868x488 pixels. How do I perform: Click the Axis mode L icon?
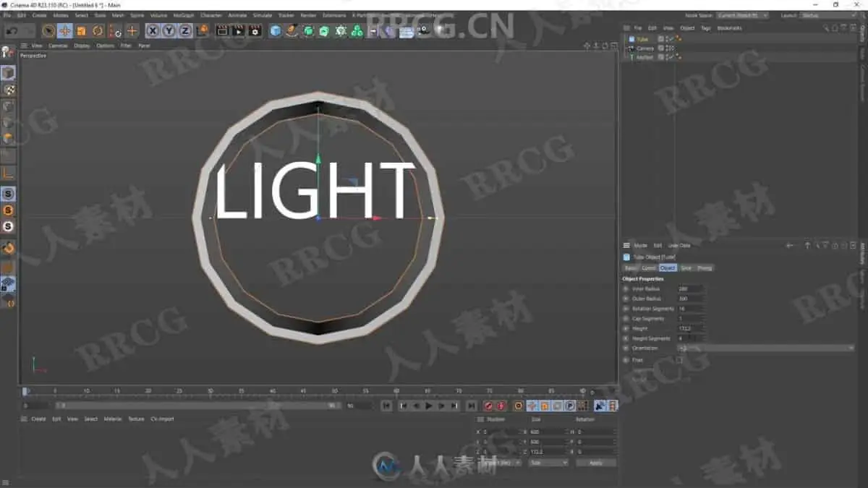pyautogui.click(x=8, y=173)
